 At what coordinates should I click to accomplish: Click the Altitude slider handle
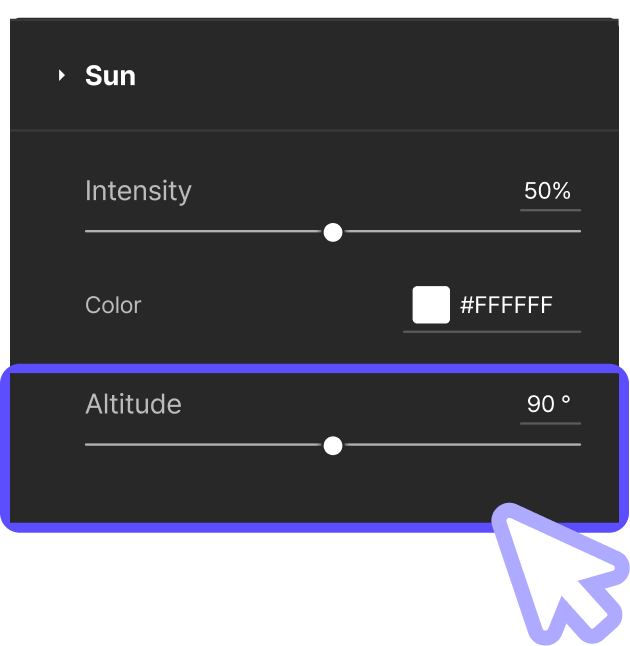(333, 445)
